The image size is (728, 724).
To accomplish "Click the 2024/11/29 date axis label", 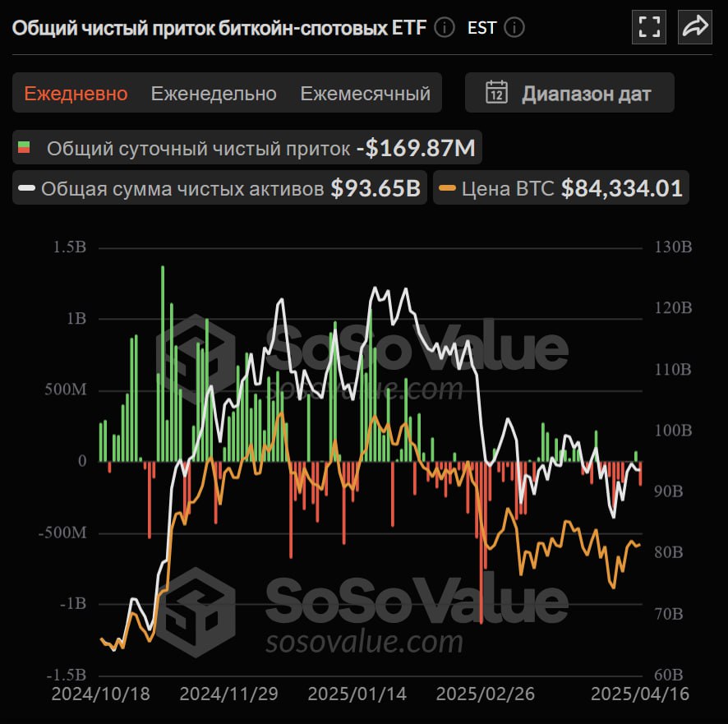I will click(x=229, y=694).
